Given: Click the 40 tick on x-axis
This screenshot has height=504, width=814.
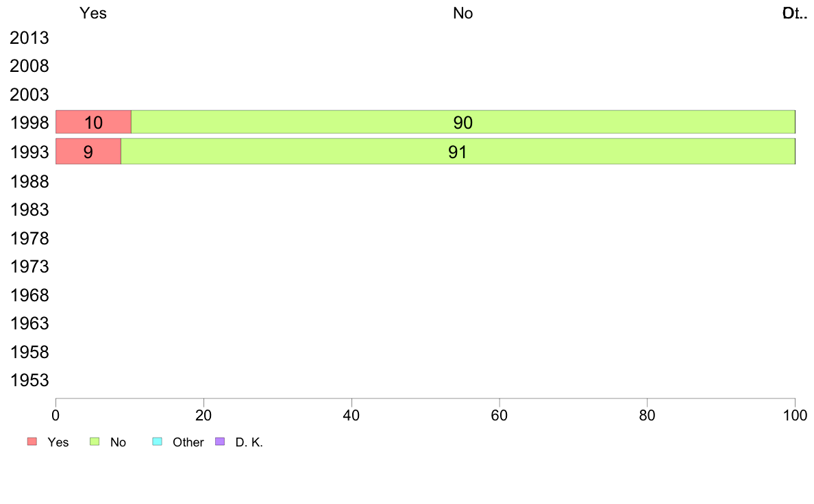Looking at the screenshot, I should 351,415.
